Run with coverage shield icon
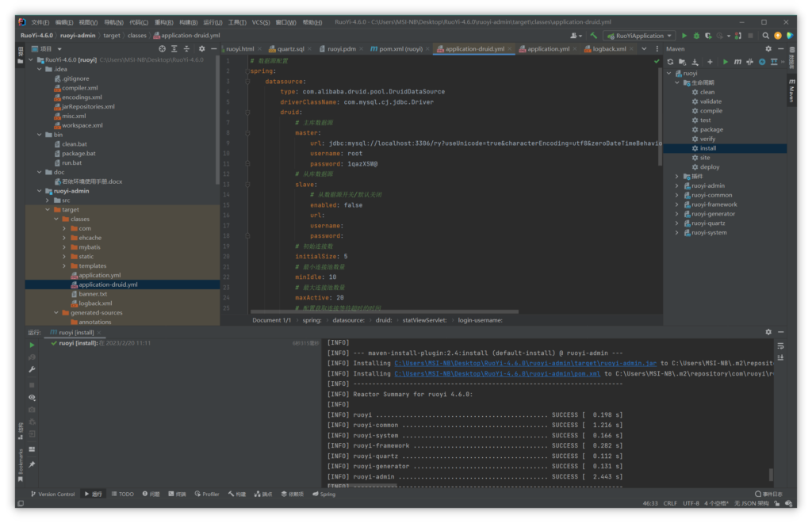 tap(708, 36)
